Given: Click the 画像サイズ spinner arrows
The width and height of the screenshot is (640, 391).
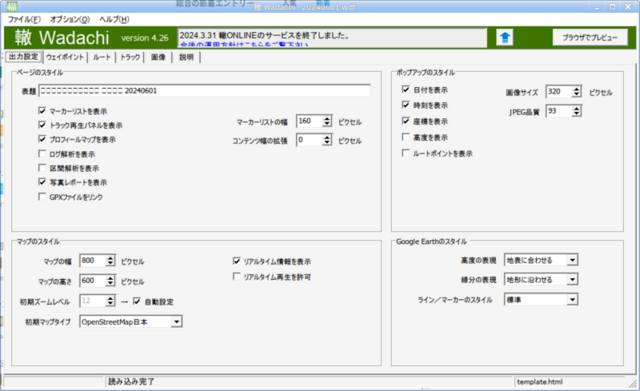Looking at the screenshot, I should [576, 92].
